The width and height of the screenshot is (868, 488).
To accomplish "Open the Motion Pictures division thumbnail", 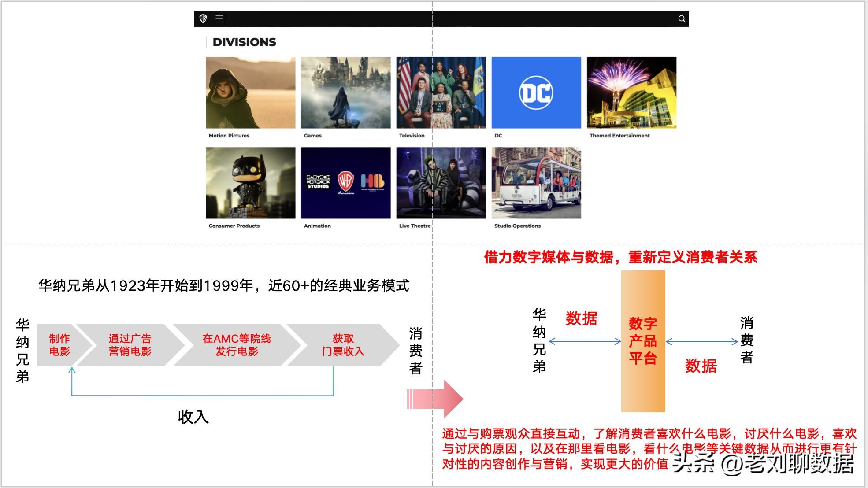I will coord(250,92).
